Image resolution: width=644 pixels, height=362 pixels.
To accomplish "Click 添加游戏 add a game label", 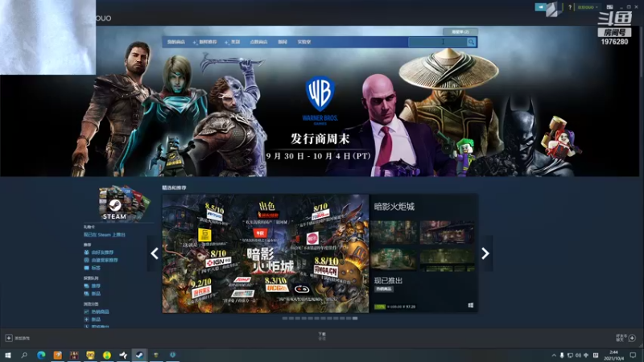I will pyautogui.click(x=23, y=338).
